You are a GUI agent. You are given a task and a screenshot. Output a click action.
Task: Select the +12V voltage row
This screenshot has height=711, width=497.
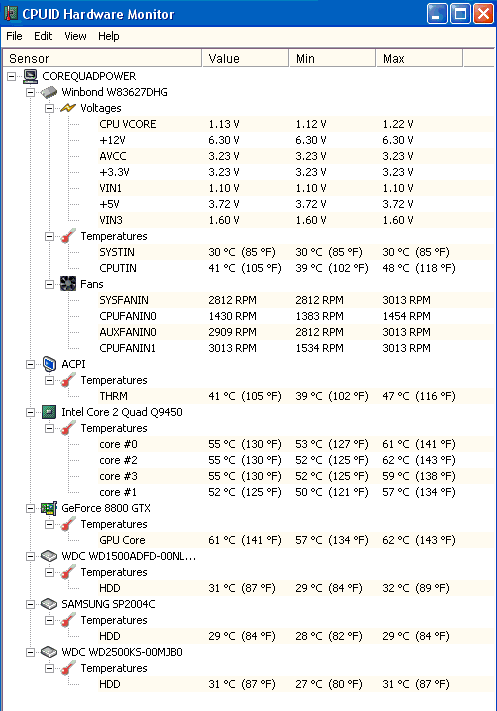296,140
